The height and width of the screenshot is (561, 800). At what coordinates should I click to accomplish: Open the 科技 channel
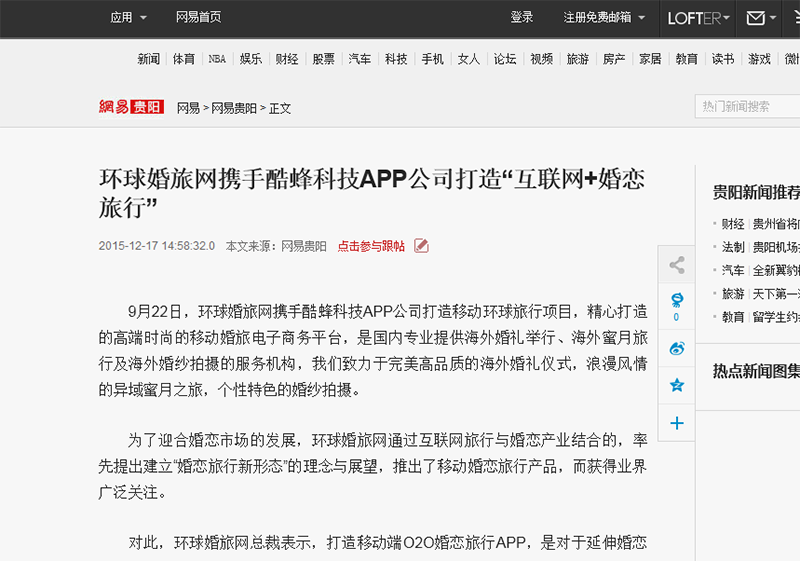click(396, 59)
